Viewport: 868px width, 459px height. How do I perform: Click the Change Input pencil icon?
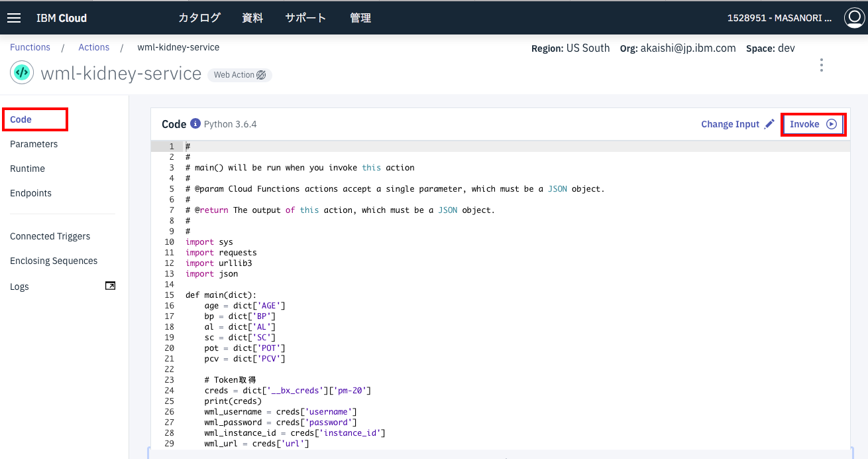(769, 123)
